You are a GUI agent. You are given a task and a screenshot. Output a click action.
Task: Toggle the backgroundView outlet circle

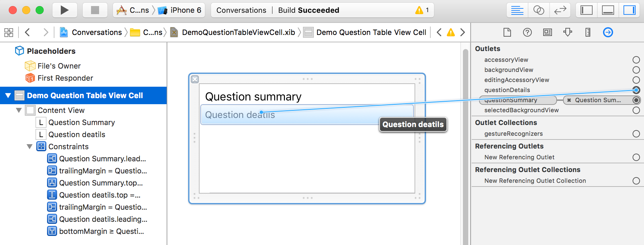click(636, 70)
